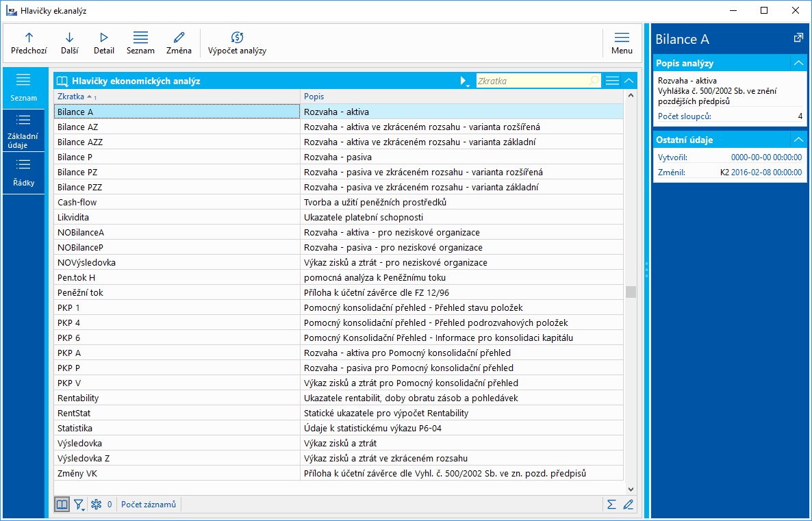Screen dimensions: 812x521
Task: Click the Počet sloupců field label
Action: (x=684, y=116)
